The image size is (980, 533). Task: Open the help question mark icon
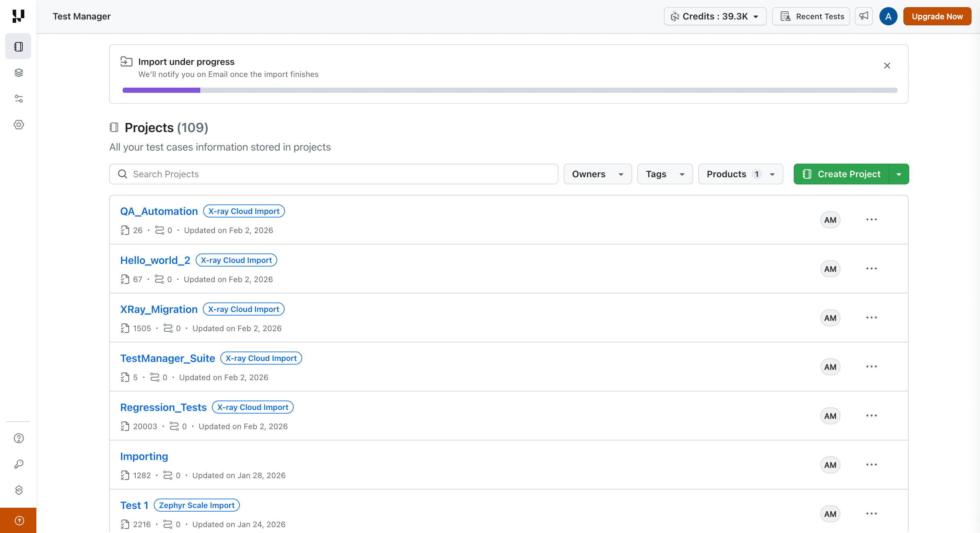click(18, 438)
